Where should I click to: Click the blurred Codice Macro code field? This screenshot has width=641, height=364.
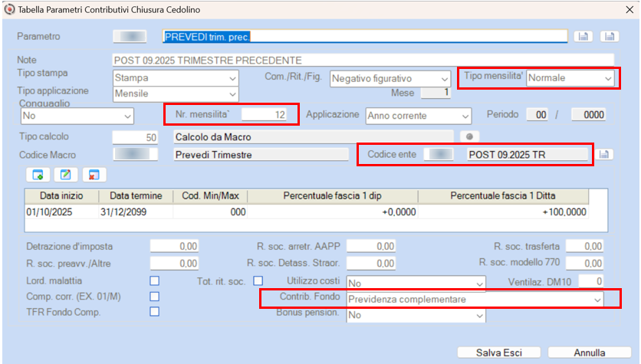point(135,155)
